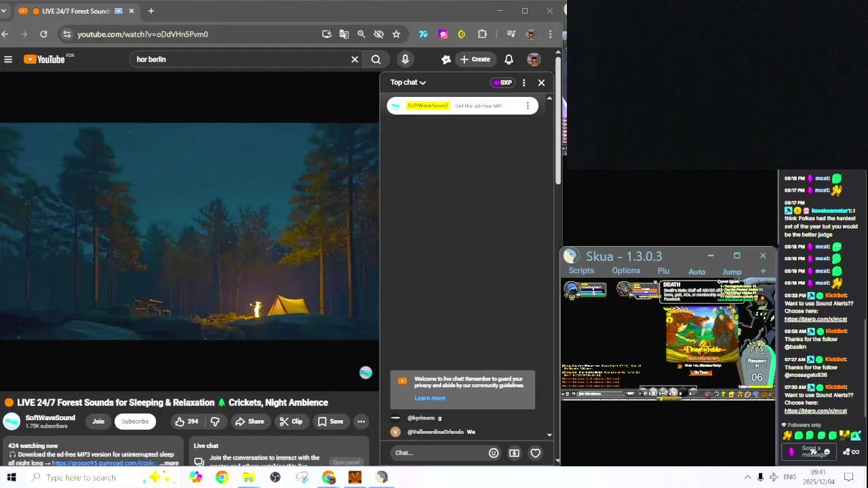This screenshot has height=488, width=868.
Task: Open YouTube account avatar menu
Action: (x=534, y=60)
